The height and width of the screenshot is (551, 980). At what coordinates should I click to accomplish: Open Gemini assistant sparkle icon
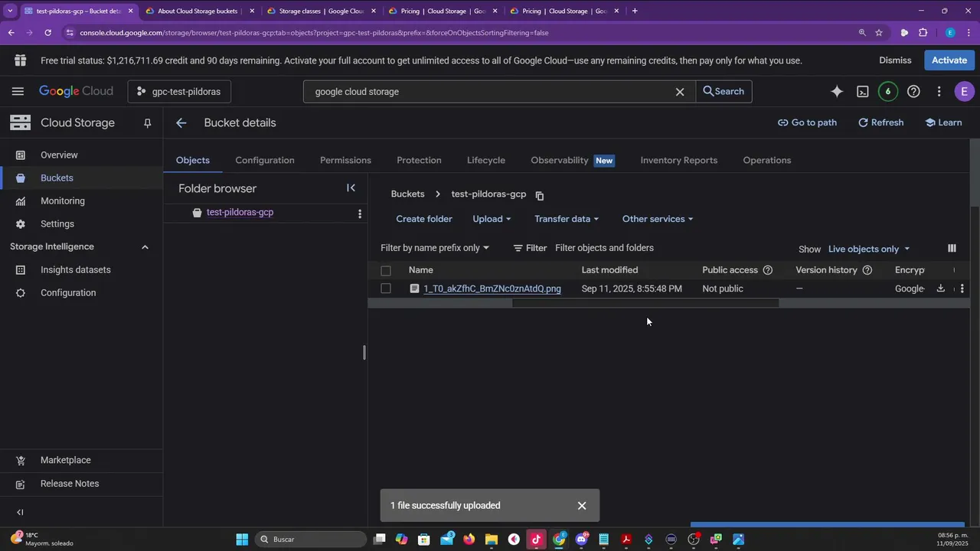[837, 91]
